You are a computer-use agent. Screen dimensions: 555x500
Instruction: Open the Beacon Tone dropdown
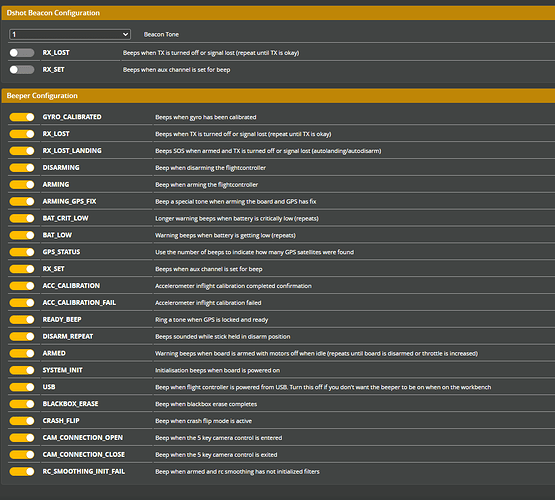coord(70,34)
